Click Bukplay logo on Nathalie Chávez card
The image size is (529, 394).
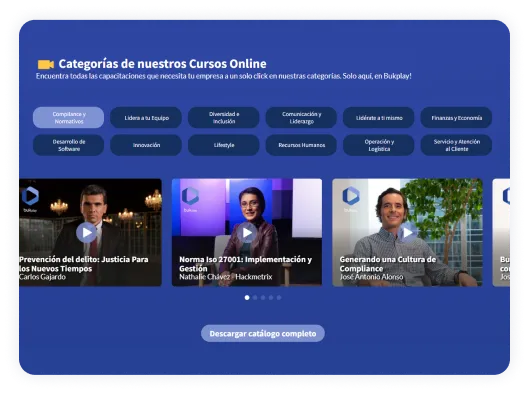point(190,199)
